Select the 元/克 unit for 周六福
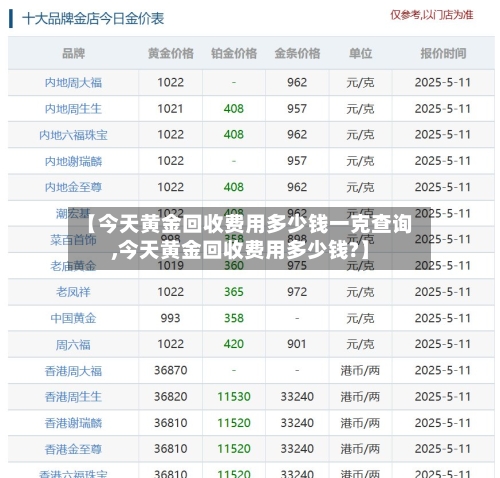The height and width of the screenshot is (478, 500). [360, 344]
